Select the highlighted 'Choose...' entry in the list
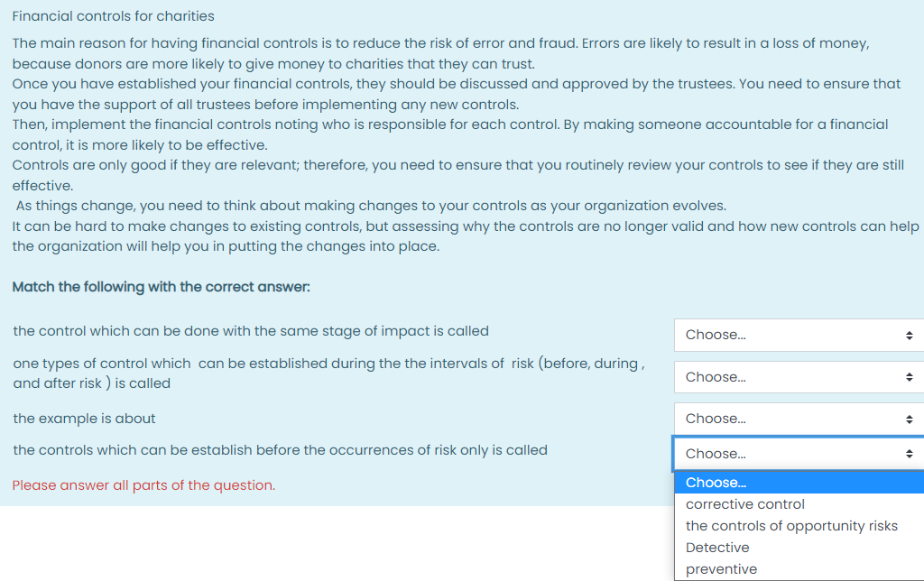 pyautogui.click(x=716, y=483)
